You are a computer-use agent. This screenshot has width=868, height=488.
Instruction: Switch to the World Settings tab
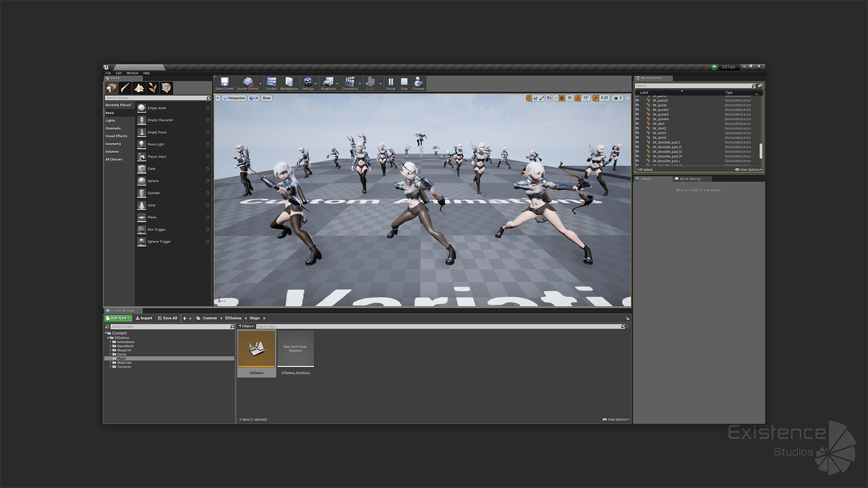pos(690,179)
